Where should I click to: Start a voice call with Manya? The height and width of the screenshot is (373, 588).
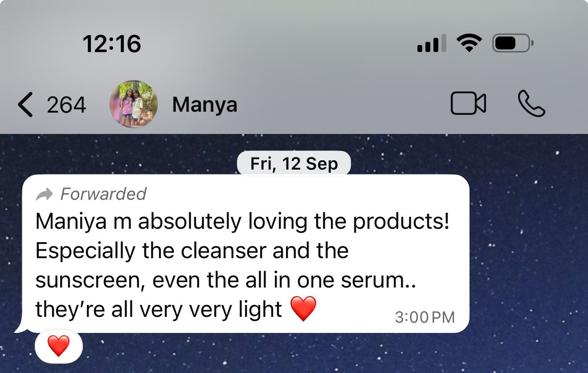532,104
